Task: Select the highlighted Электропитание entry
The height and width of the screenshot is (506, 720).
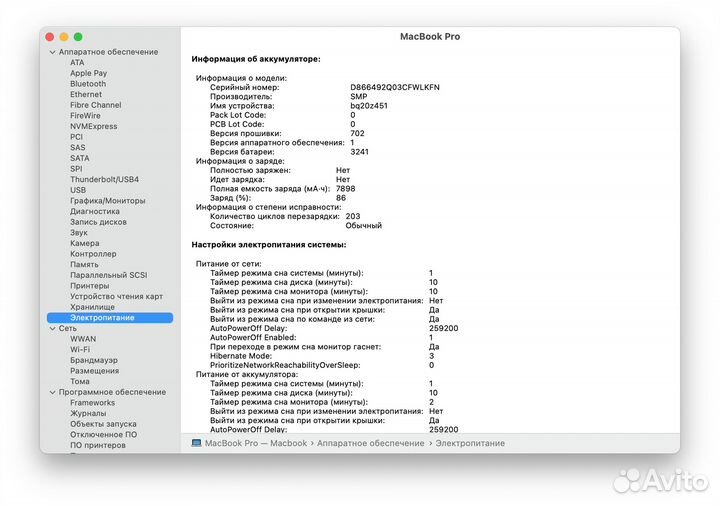Action: click(x=110, y=317)
